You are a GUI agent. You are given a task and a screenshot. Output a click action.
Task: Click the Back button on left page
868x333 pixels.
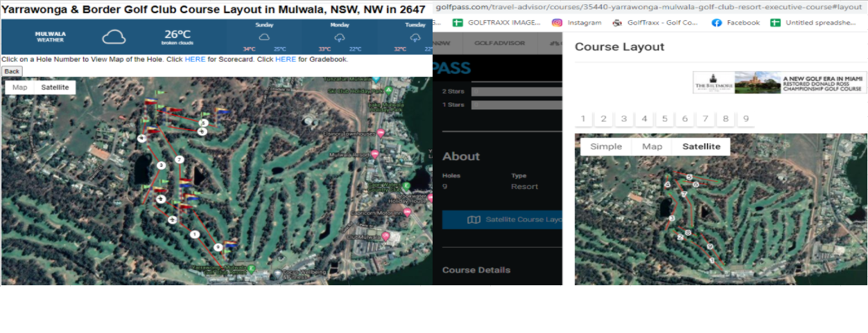coord(12,71)
